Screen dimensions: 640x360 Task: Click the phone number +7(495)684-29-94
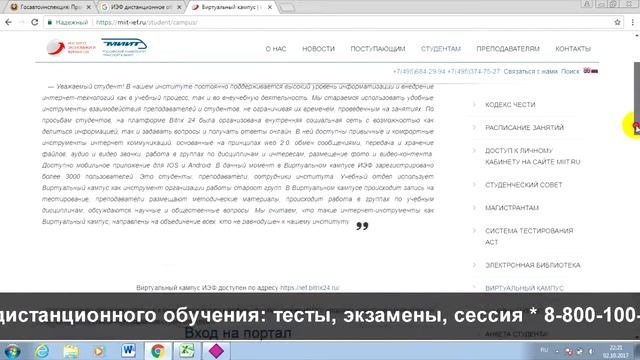coord(419,71)
